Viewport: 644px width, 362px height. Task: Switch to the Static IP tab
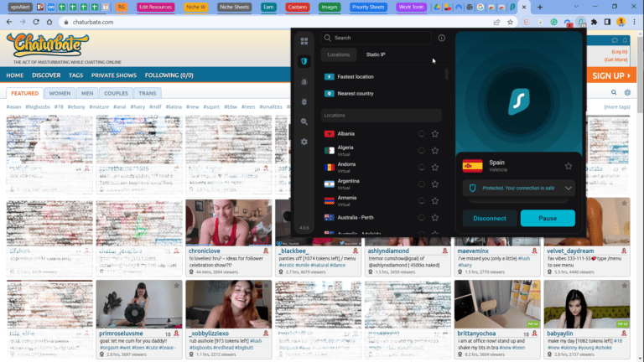(376, 54)
